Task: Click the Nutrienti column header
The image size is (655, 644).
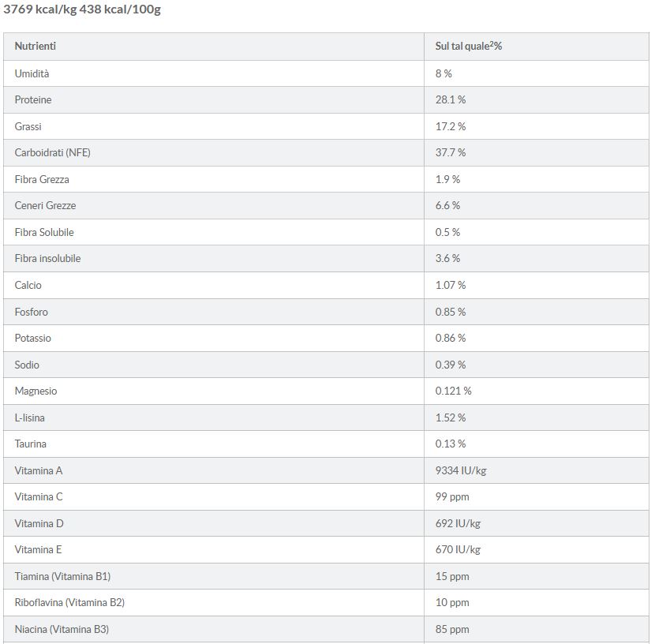Action: coord(36,47)
